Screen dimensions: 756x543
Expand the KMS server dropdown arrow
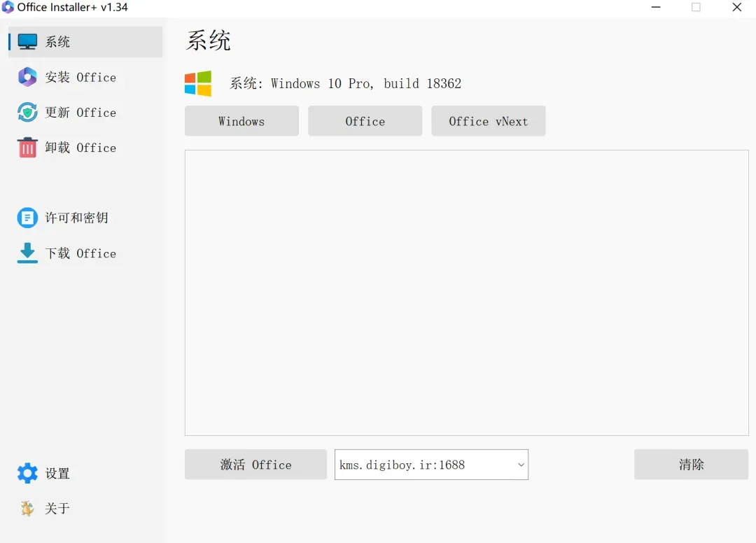pos(521,465)
